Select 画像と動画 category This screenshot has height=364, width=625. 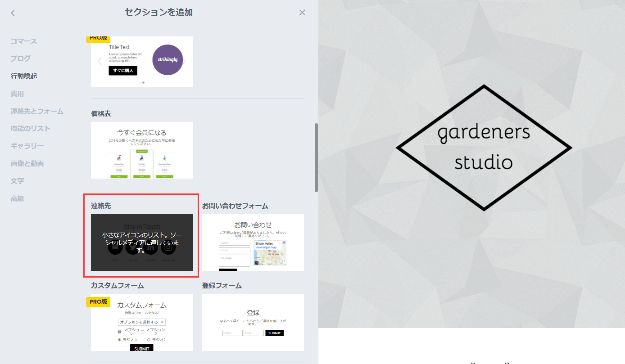tap(27, 163)
